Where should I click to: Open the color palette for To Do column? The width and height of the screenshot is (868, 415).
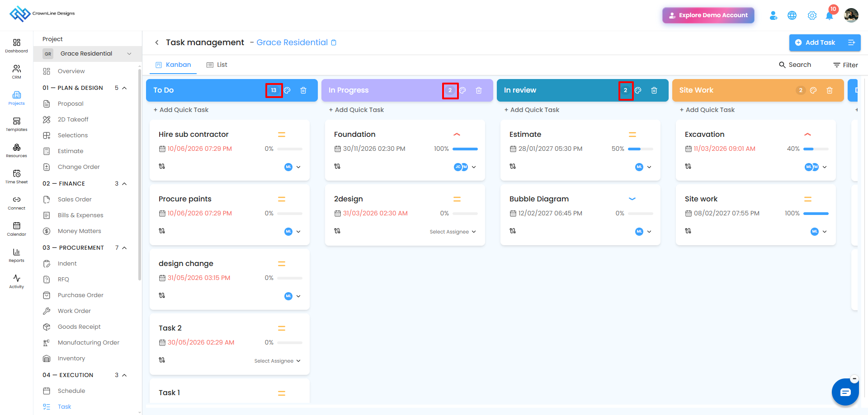(287, 90)
